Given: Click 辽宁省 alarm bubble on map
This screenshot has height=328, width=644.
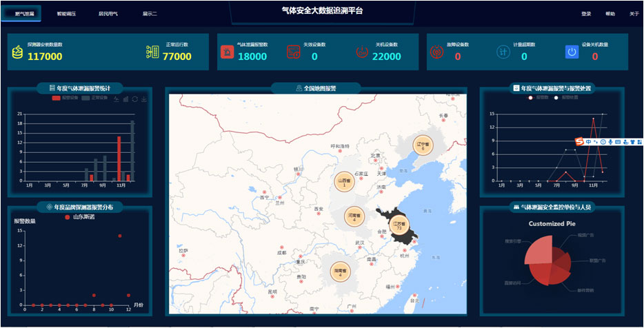Looking at the screenshot, I should 423,145.
